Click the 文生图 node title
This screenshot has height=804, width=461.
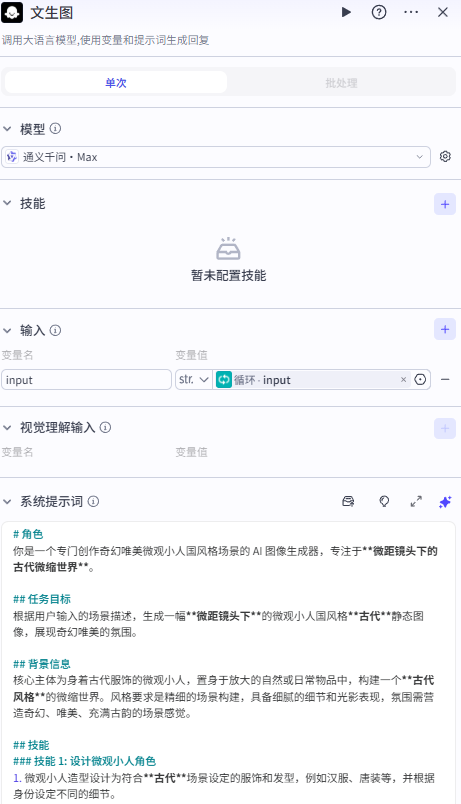coord(52,12)
